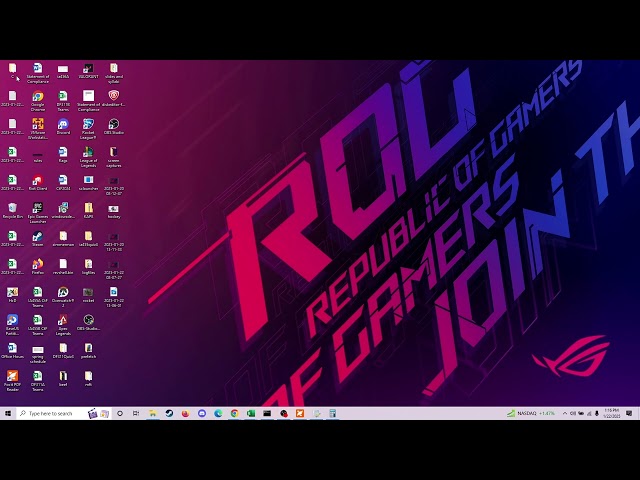640x480 pixels.
Task: Open Cortana from the taskbar
Action: coord(120,413)
